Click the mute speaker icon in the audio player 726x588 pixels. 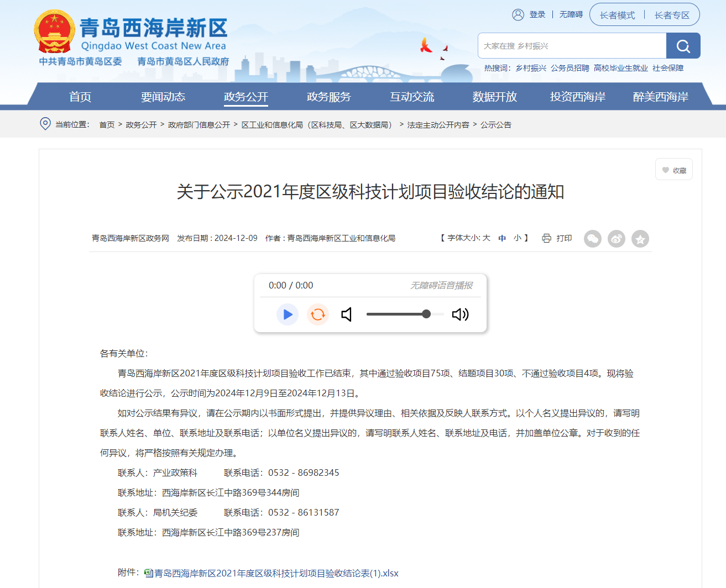pos(346,314)
